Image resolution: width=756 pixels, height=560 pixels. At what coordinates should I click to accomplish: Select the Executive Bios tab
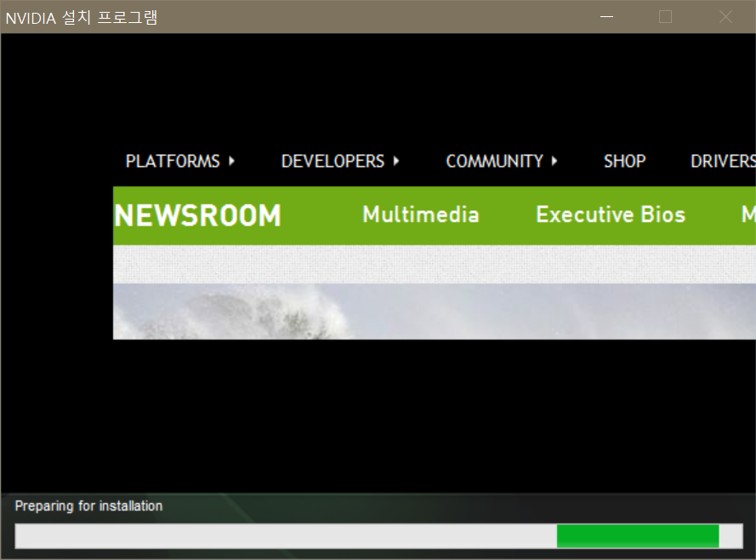[x=611, y=214]
